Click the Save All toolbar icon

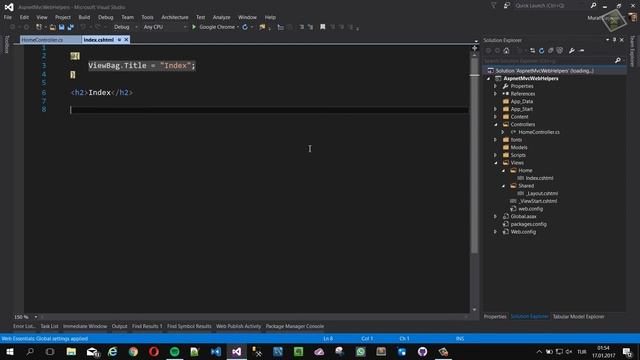click(x=70, y=27)
